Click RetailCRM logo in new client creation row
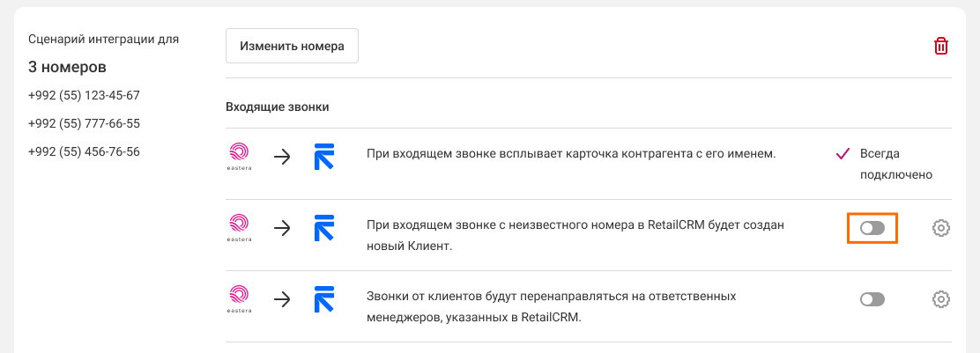 [325, 229]
